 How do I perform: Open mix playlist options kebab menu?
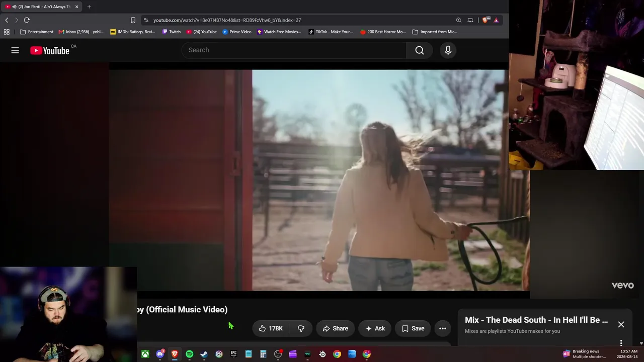[621, 343]
